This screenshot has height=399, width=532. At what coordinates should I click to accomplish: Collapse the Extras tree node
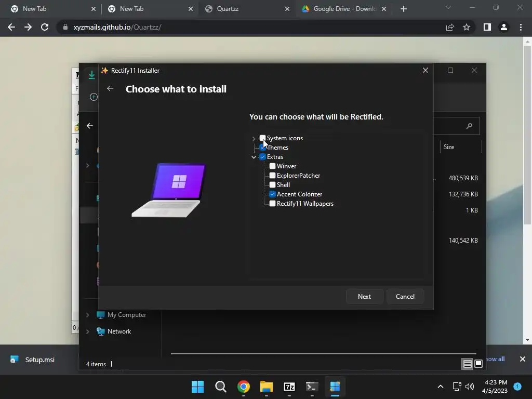point(254,157)
